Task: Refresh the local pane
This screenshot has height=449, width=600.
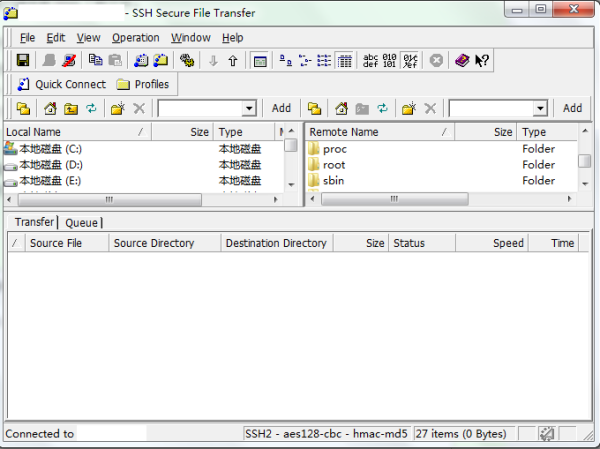Action: 91,108
